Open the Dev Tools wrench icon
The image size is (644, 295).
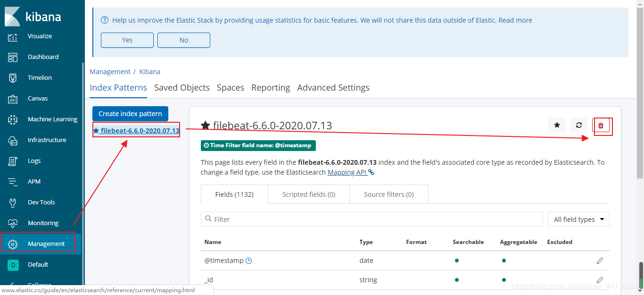(x=13, y=202)
